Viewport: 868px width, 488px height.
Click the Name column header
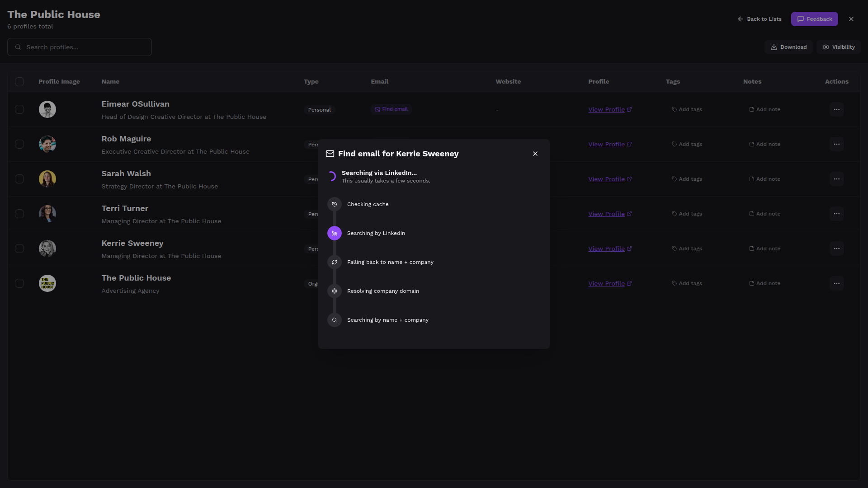coord(110,82)
